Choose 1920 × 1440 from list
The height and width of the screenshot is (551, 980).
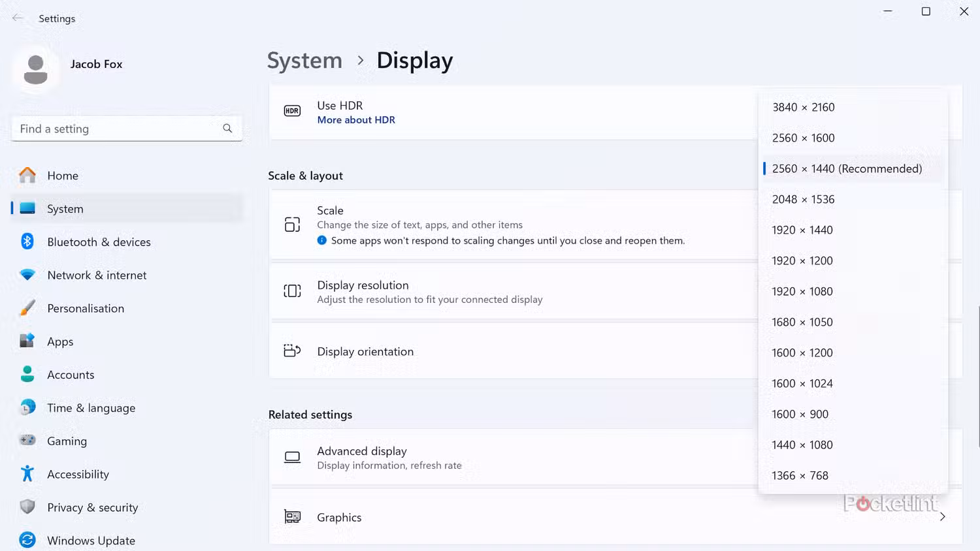tap(853, 230)
